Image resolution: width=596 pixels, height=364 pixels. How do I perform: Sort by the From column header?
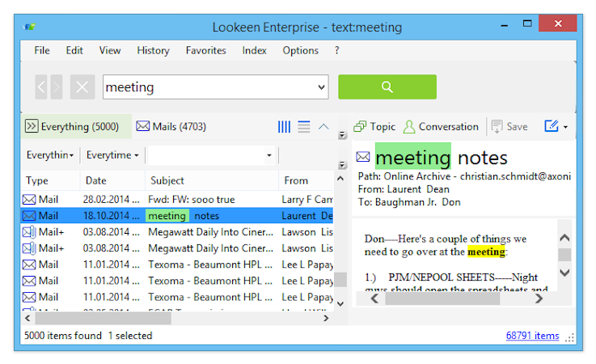[306, 180]
